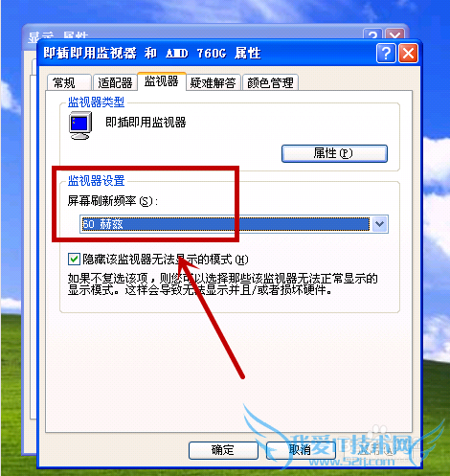Close the background 显示 属性 window

(x=395, y=34)
